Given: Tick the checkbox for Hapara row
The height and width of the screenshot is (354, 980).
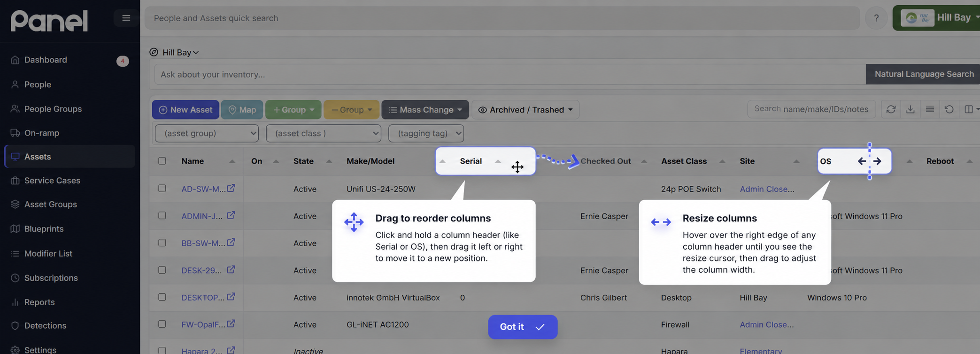Looking at the screenshot, I should pos(162,351).
